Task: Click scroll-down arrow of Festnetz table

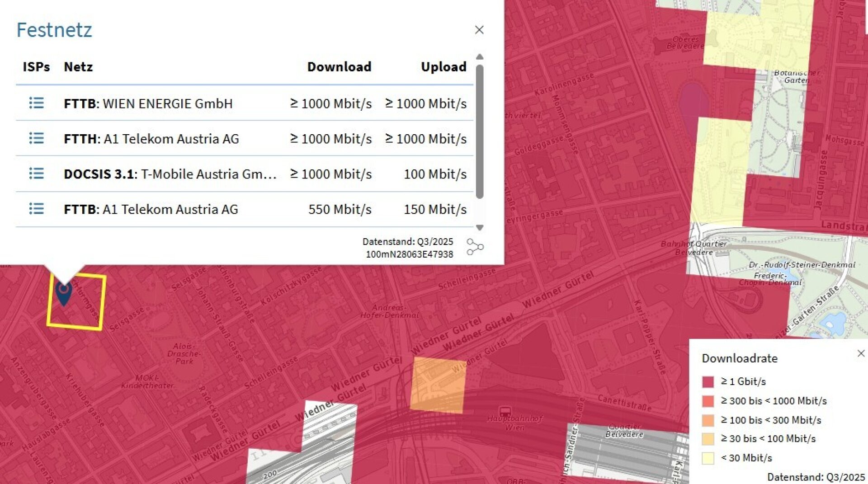Action: [x=480, y=227]
